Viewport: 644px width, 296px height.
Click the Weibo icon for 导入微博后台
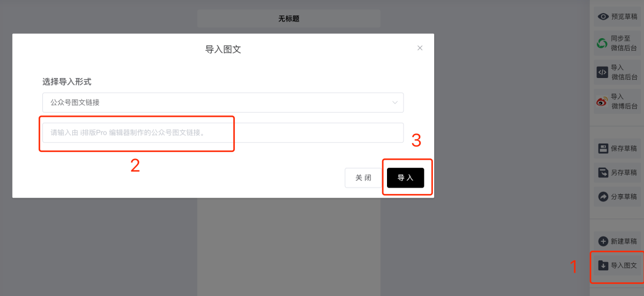(602, 102)
